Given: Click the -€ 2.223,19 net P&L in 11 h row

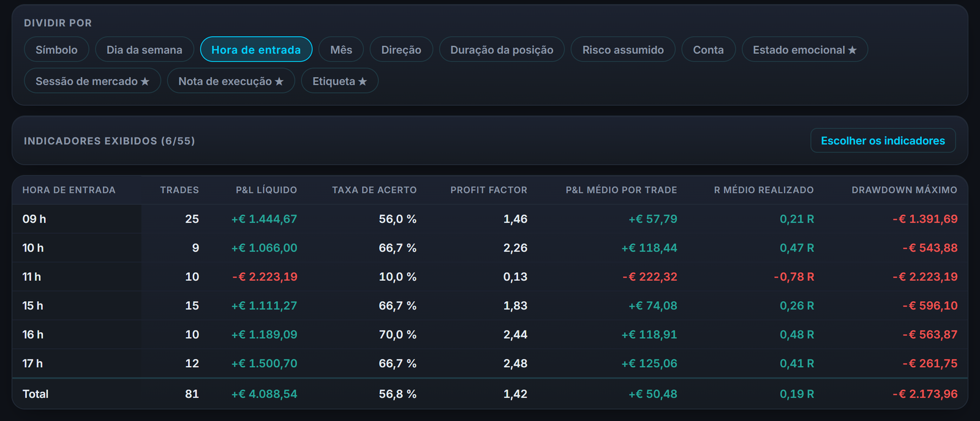Looking at the screenshot, I should pos(265,277).
